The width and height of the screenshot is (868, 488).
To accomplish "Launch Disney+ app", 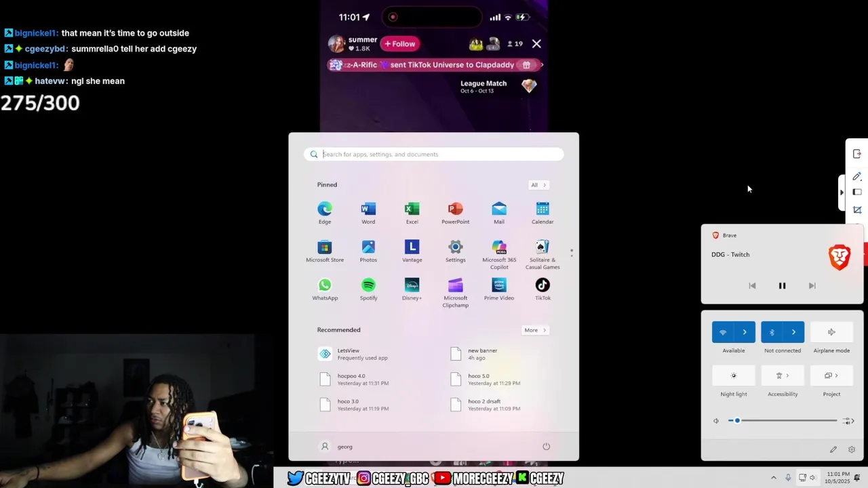I will [412, 289].
